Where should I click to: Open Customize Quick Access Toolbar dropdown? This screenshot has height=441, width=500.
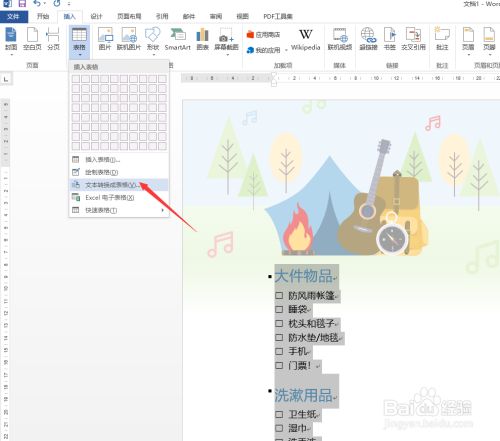69,4
